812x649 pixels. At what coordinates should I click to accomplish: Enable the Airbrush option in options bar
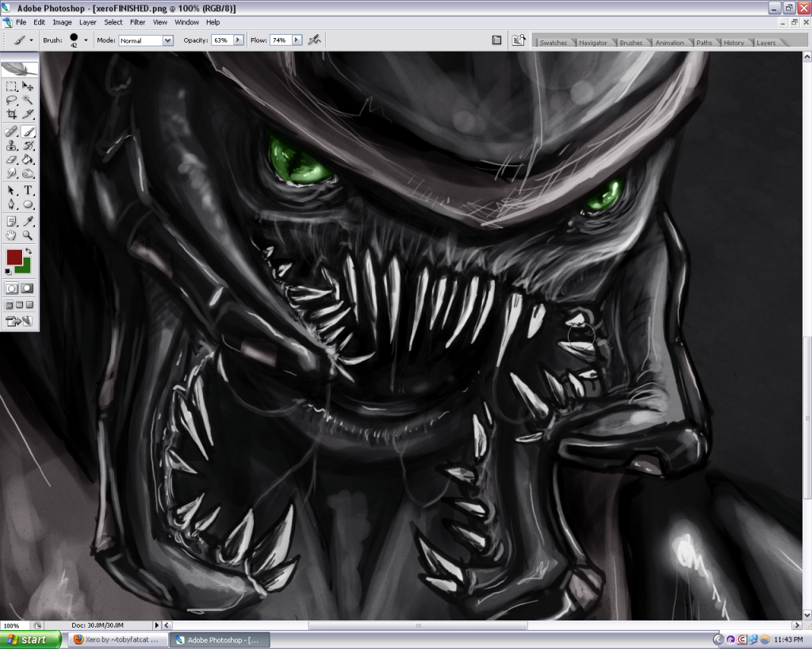314,40
